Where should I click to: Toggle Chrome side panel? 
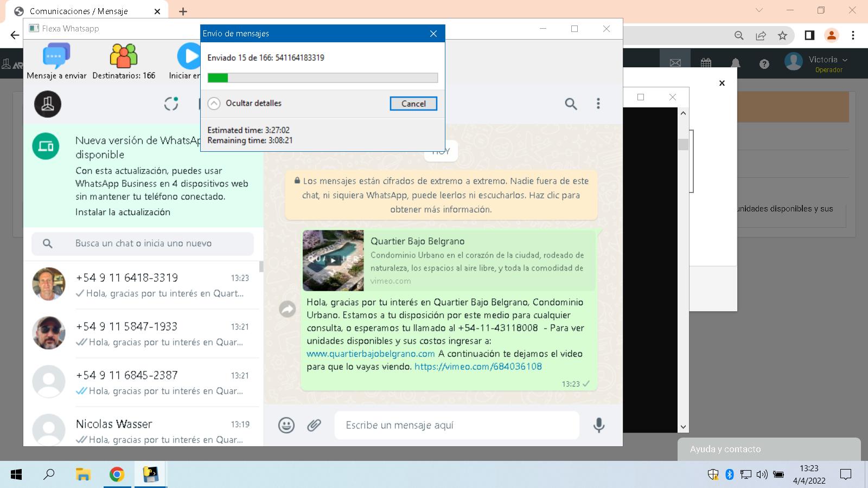pyautogui.click(x=809, y=35)
